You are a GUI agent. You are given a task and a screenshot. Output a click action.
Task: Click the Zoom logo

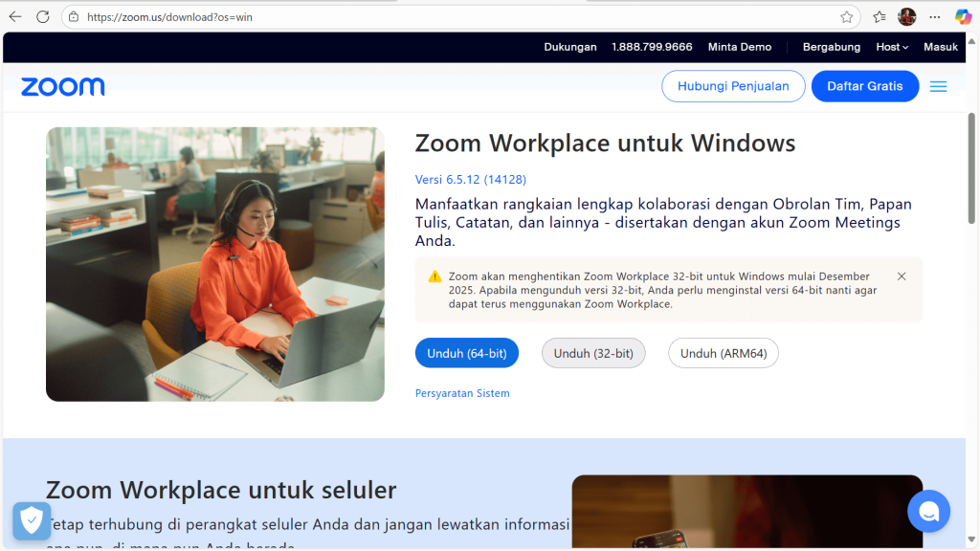[x=62, y=87]
